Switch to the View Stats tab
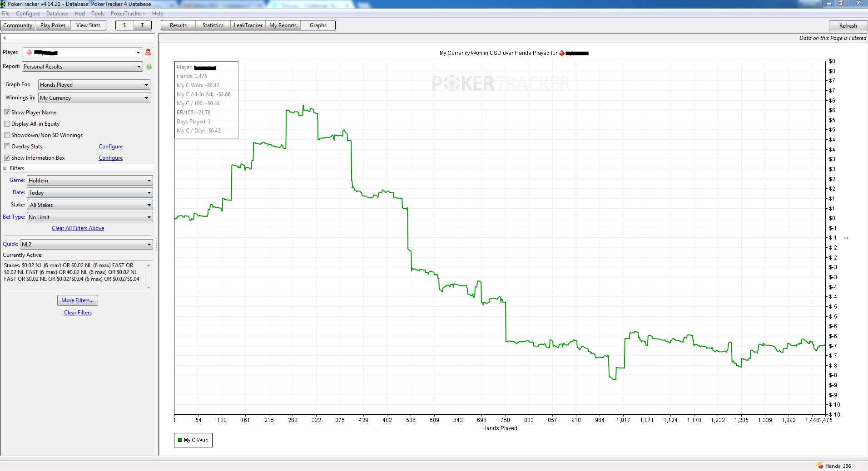 click(x=89, y=25)
